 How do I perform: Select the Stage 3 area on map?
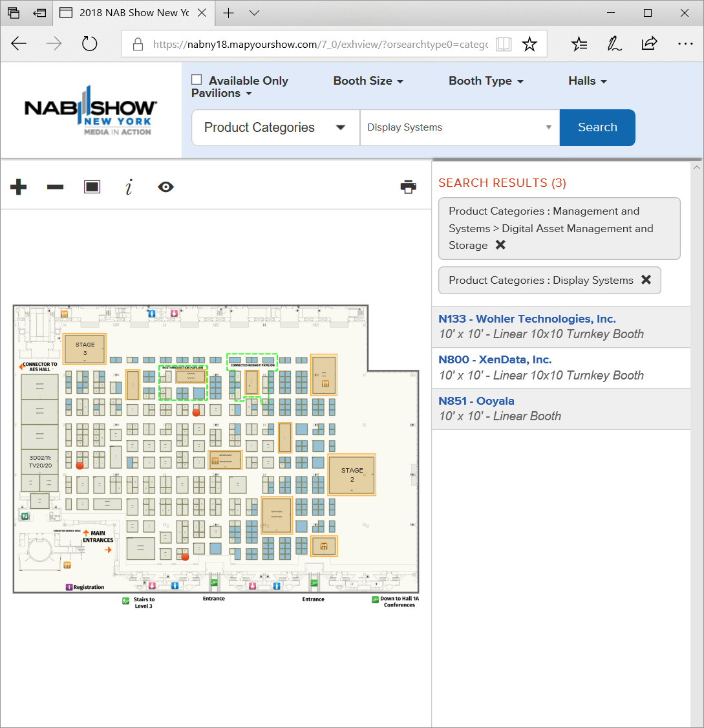pyautogui.click(x=85, y=348)
